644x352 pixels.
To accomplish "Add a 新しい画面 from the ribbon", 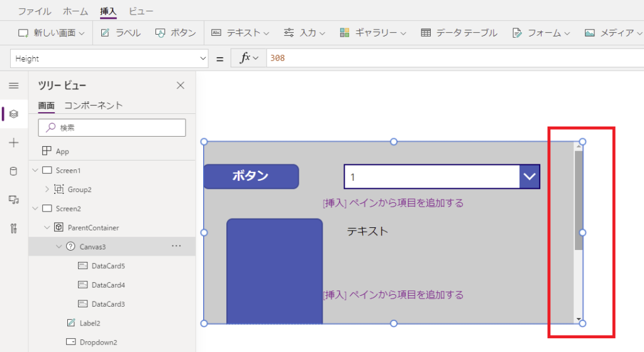I will (52, 33).
